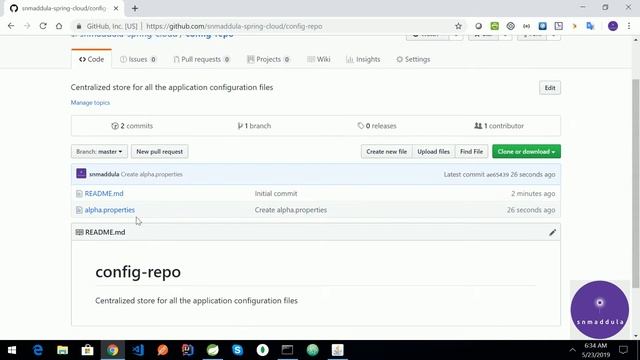Reload the page with the refresh icon
Screen dimensions: 640x360
[x=43, y=26]
